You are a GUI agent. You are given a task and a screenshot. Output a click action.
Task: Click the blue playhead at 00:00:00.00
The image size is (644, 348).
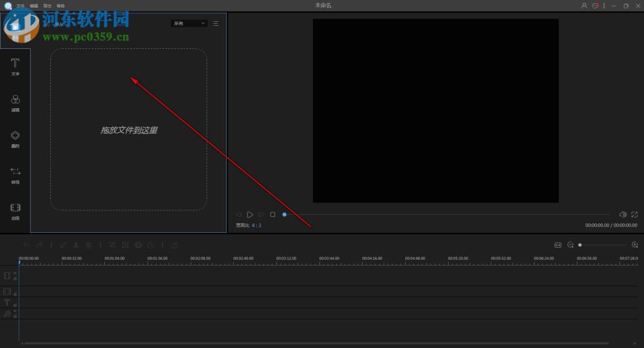click(19, 262)
